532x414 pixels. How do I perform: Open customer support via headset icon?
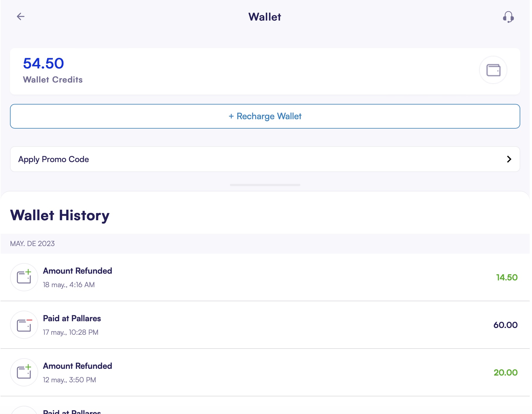point(508,17)
